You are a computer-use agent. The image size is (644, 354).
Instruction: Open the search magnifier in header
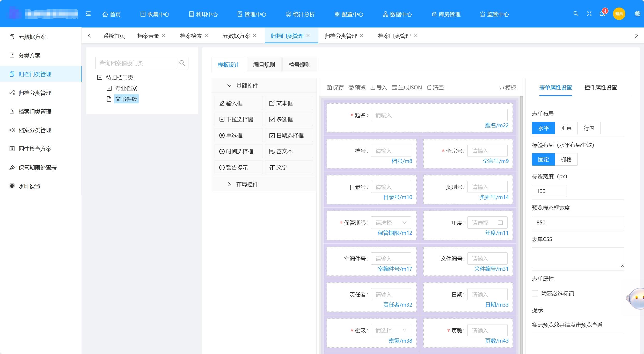click(576, 14)
